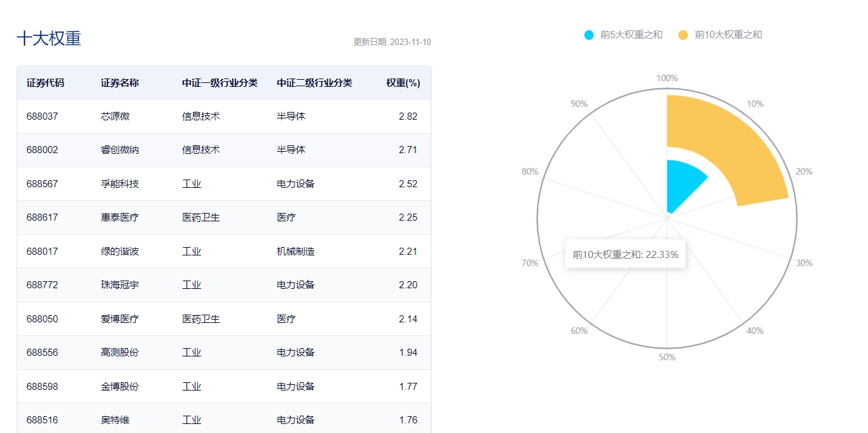This screenshot has height=433, width=868.
Task: Click stock code 688017
Action: point(42,252)
